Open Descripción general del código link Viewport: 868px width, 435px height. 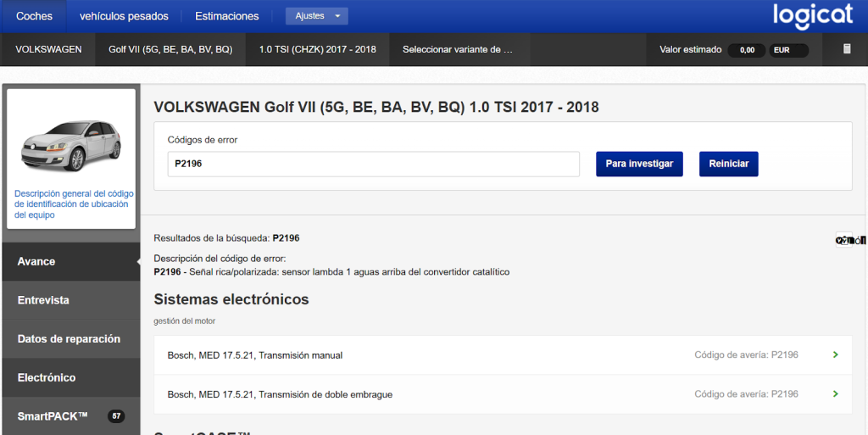74,204
